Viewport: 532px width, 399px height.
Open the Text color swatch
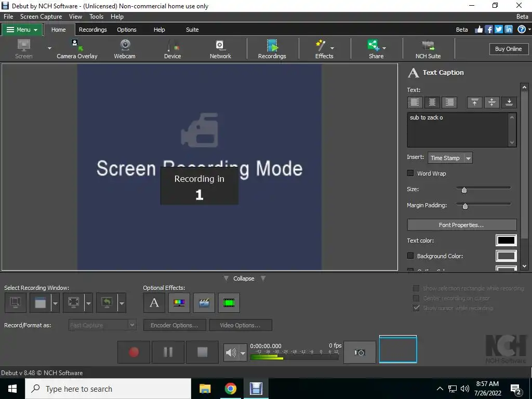click(506, 240)
